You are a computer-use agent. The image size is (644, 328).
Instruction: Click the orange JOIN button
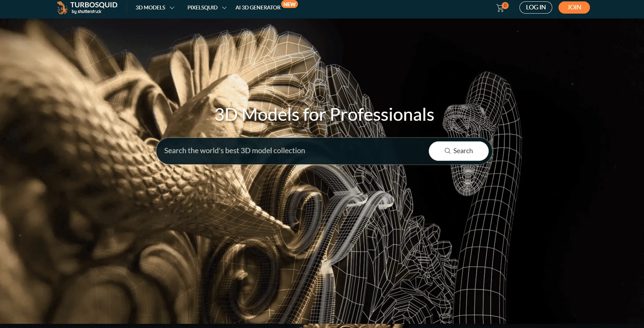pos(574,7)
